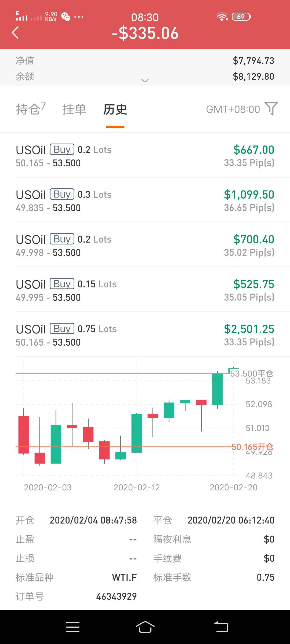Tap the back arrow in header
This screenshot has width=290, height=644.
pos(16,33)
